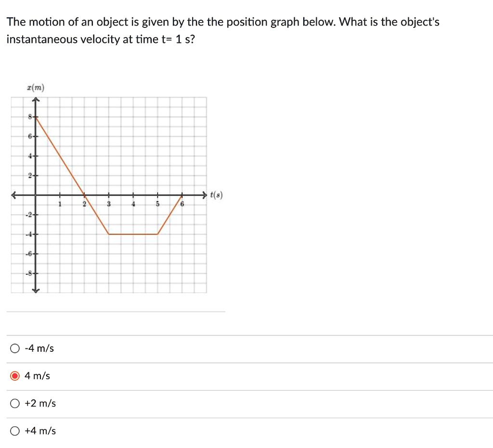Image resolution: width=493 pixels, height=448 pixels.
Task: Select the 4 m/s answer option
Action: 14,376
